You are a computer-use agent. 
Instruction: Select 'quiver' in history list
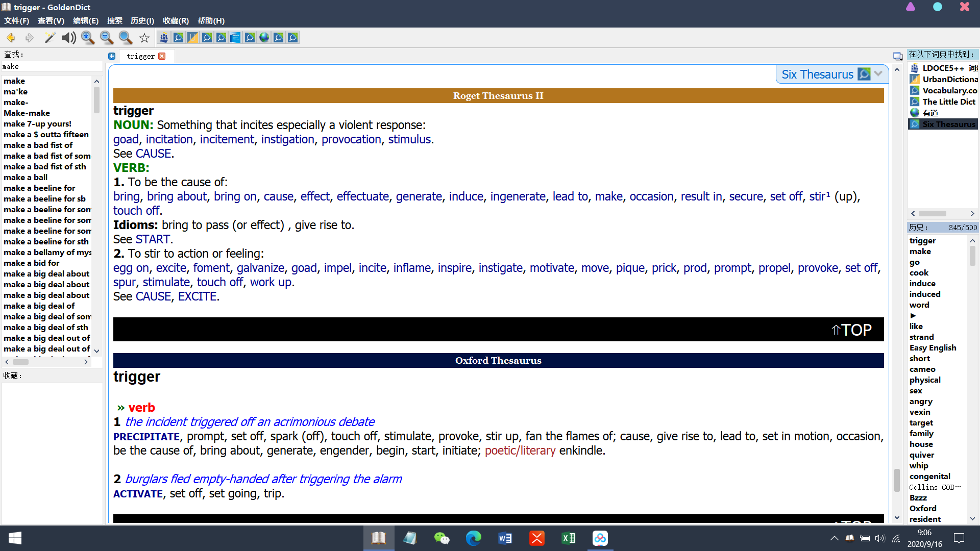pyautogui.click(x=921, y=455)
